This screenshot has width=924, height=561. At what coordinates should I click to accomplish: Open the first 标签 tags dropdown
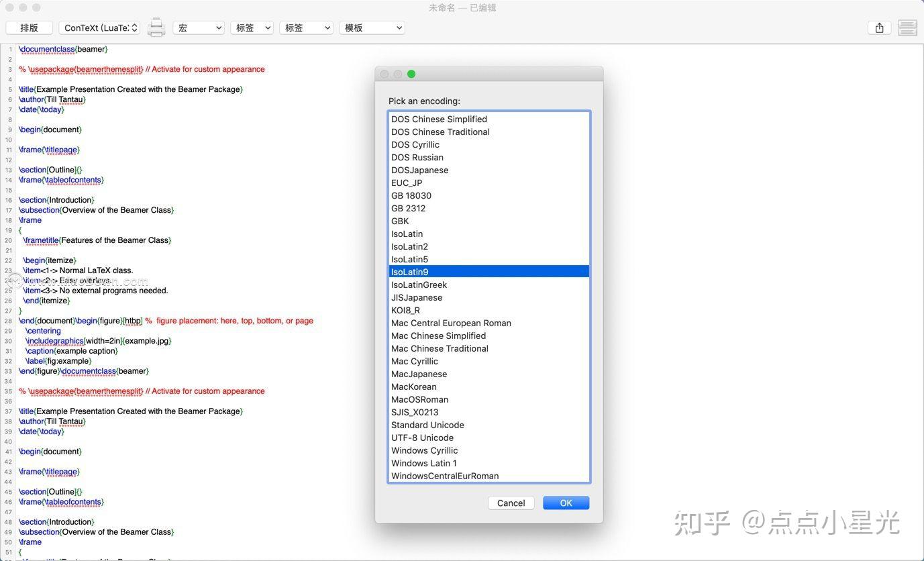252,28
